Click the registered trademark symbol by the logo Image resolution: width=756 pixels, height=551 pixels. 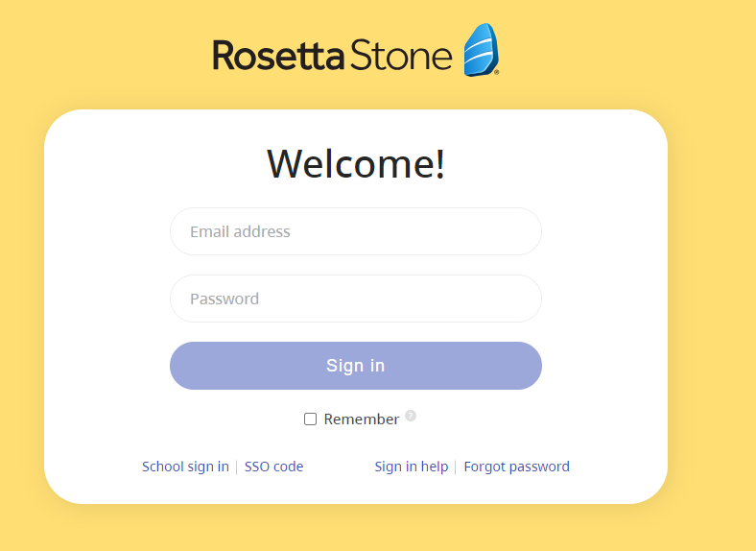coord(496,72)
